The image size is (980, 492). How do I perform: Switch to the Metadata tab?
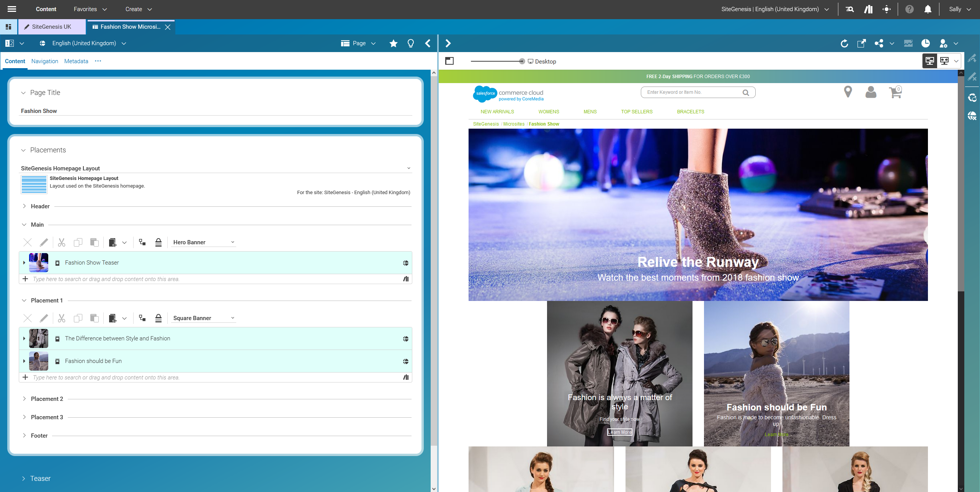(76, 61)
